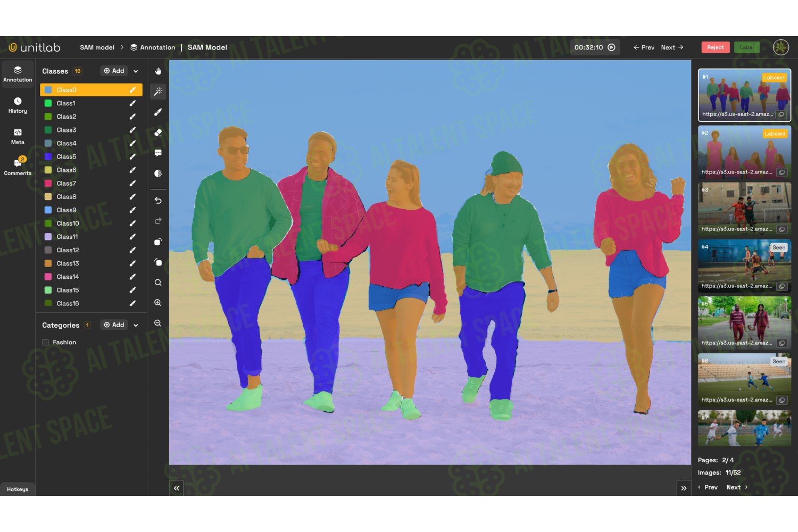Zoom in on the canvas

point(158,303)
